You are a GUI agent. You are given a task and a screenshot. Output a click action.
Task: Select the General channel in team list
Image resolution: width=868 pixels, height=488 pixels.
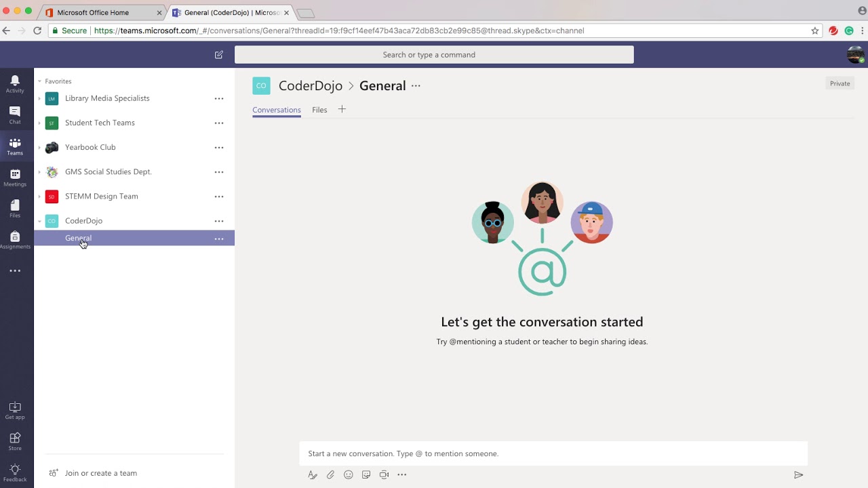(x=134, y=238)
